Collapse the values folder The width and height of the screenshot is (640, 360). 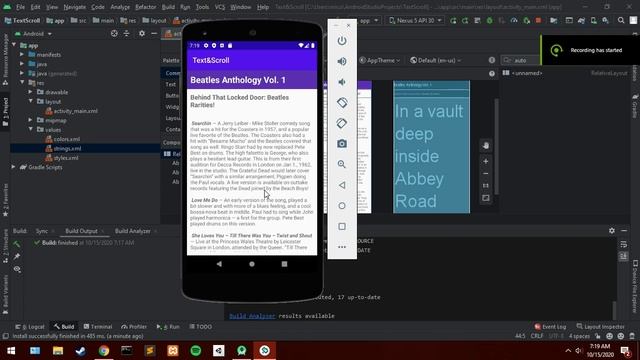coord(31,130)
